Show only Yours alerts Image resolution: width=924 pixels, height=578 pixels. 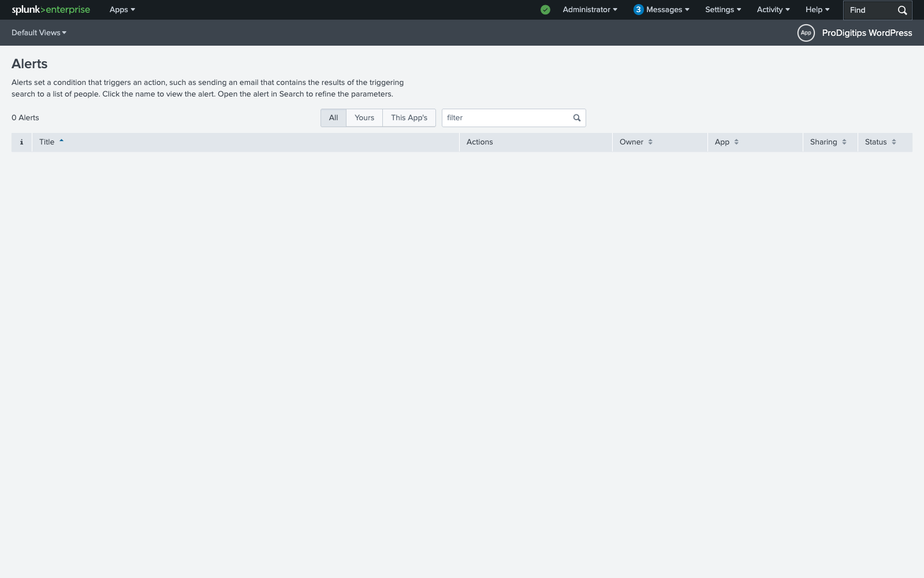coord(364,118)
